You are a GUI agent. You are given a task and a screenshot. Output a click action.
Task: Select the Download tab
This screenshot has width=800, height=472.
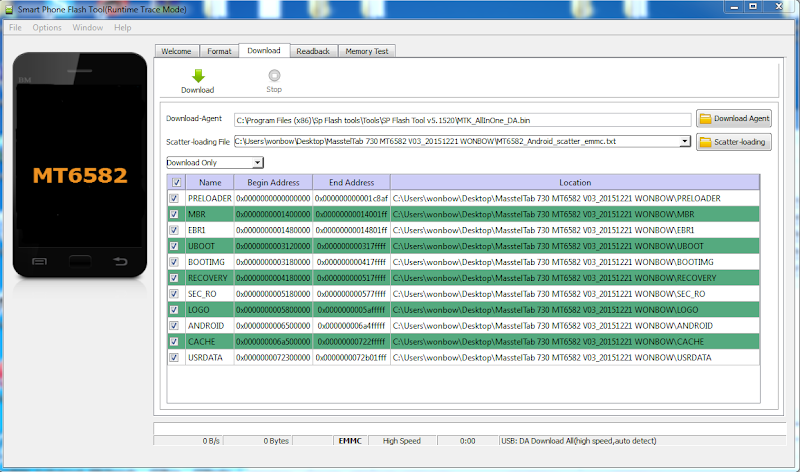click(x=264, y=51)
